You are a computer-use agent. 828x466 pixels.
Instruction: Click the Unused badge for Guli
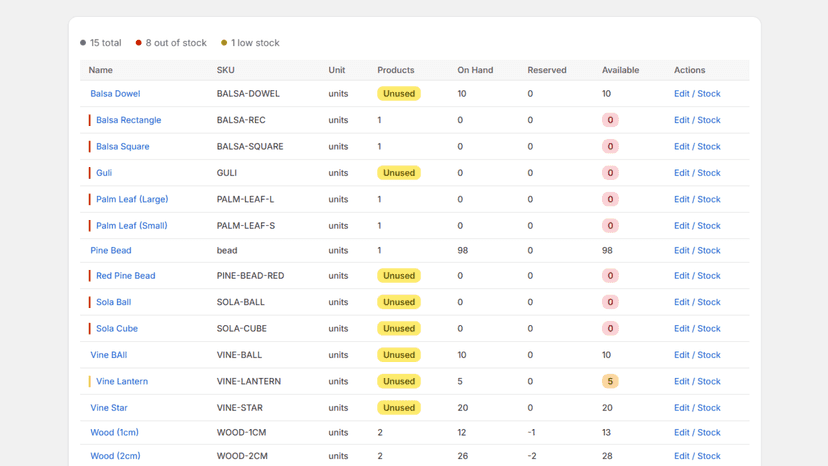[x=399, y=173]
